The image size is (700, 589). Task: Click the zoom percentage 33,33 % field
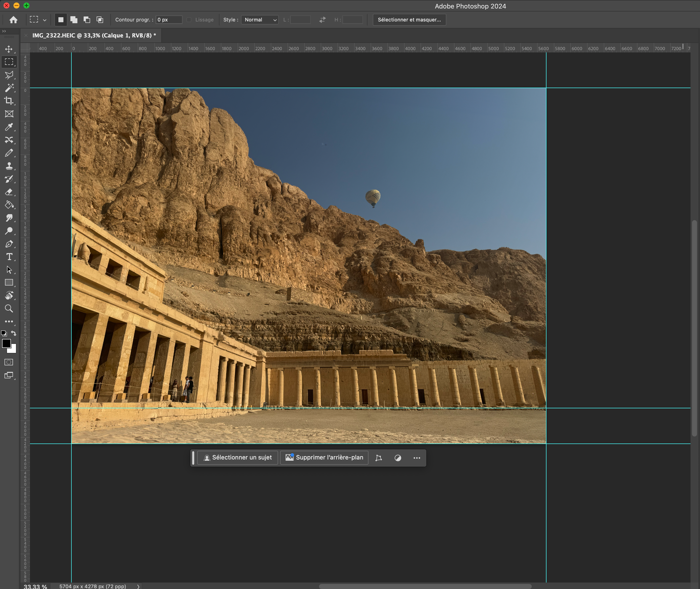[35, 586]
